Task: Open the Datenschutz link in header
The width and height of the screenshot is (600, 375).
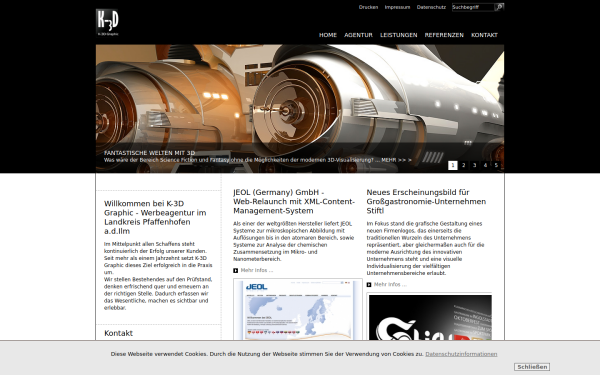Action: [x=431, y=7]
